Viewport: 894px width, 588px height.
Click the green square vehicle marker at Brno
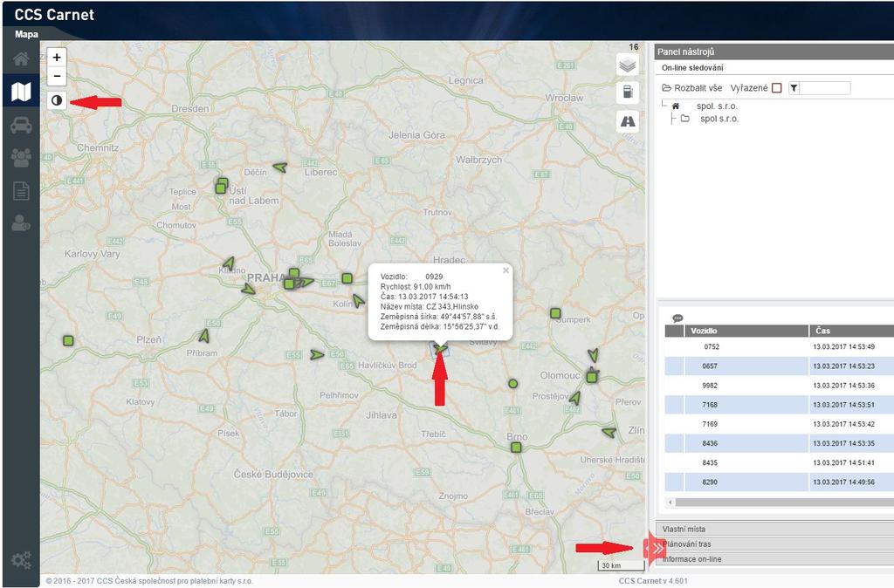(516, 448)
